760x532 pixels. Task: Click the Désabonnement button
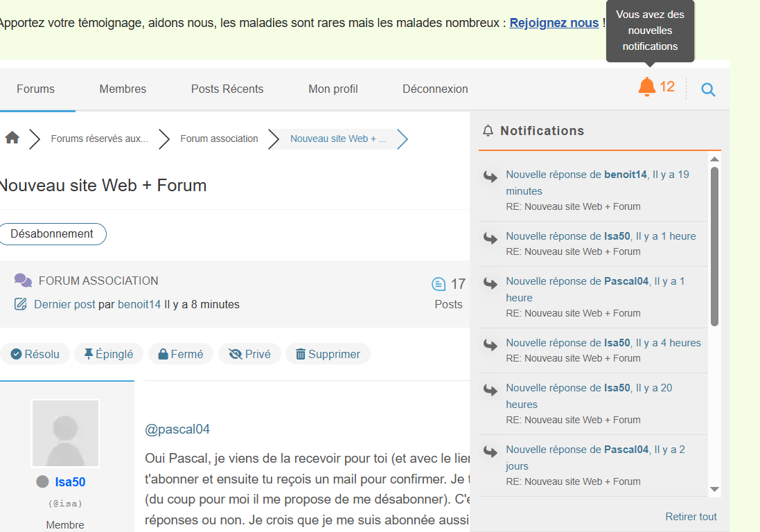(x=52, y=234)
